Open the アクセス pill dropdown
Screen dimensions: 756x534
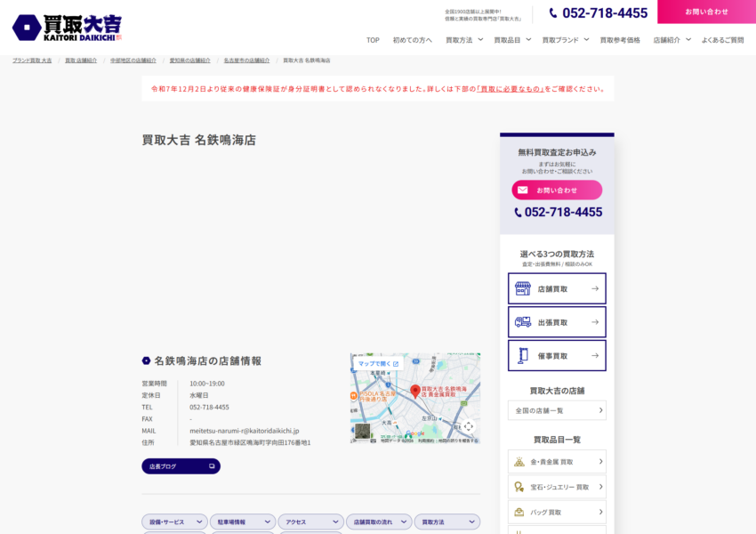(311, 522)
